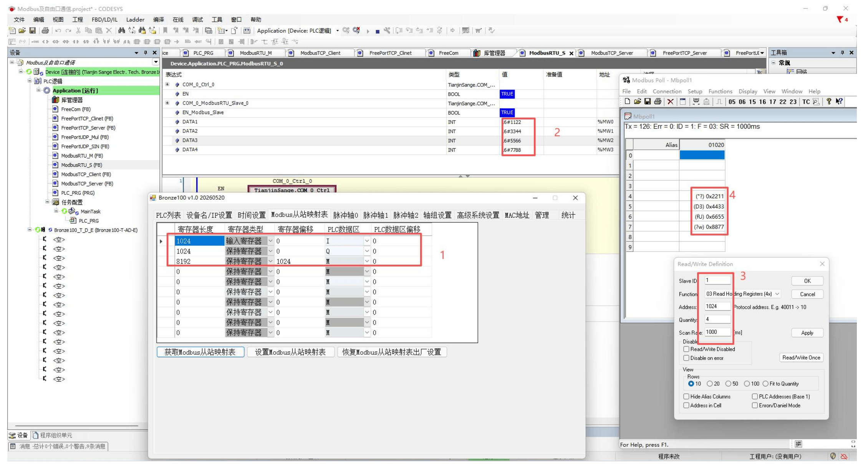The image size is (868, 464).
Task: Select ModbusRTU_S (FB) in device tree
Action: tap(81, 165)
